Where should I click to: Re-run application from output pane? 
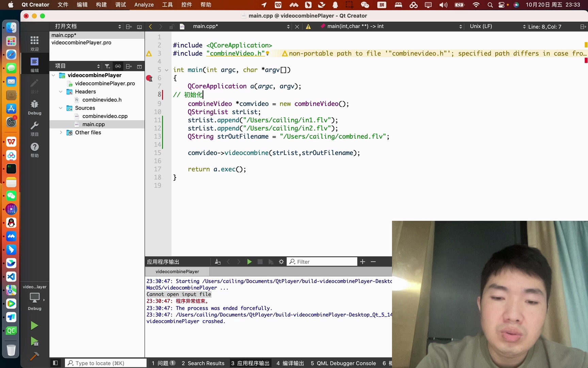coord(249,262)
